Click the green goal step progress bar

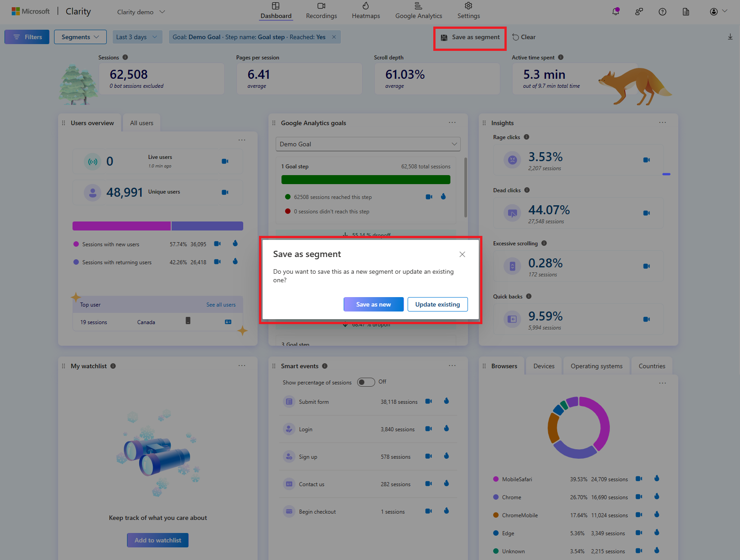click(366, 180)
